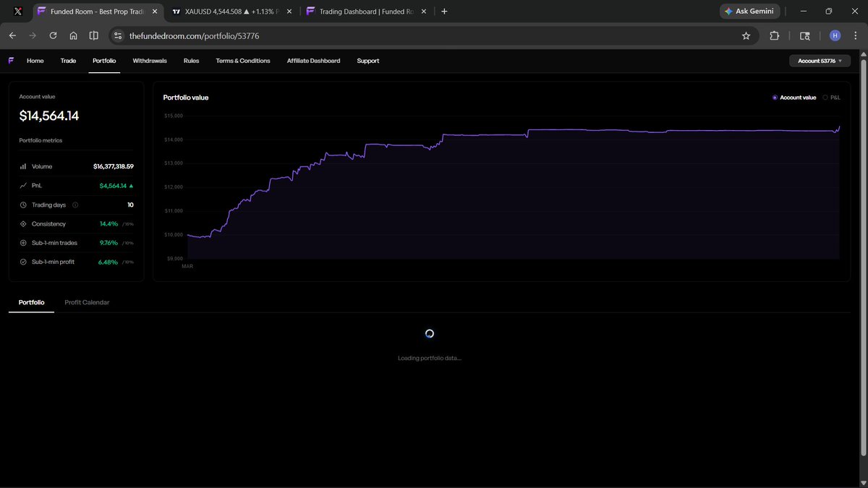The width and height of the screenshot is (868, 488).
Task: Click the browser forward arrow
Action: click(33, 35)
